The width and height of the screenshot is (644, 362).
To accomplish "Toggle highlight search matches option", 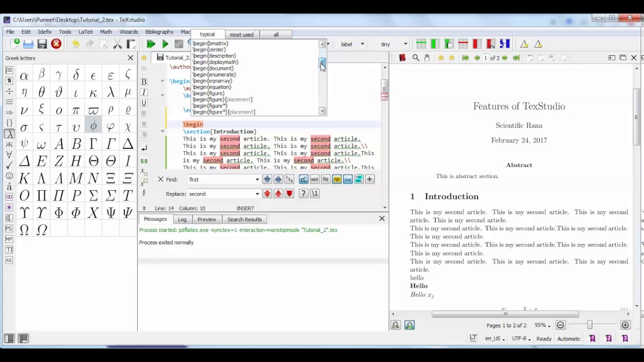I will [x=337, y=179].
